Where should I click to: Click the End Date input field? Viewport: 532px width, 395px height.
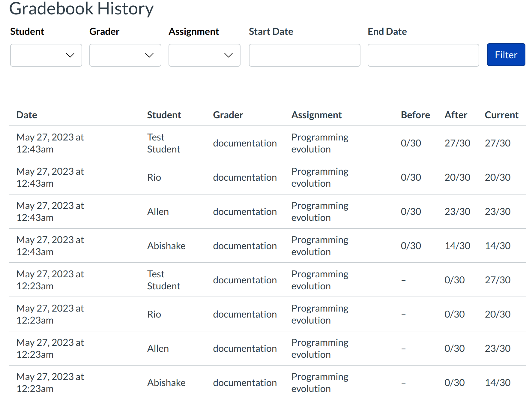tap(423, 55)
